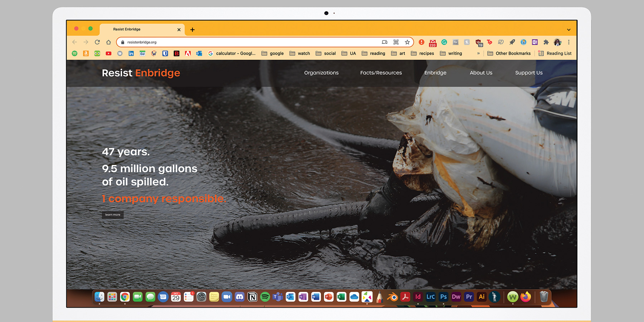Click the Grammarly extension icon
The width and height of the screenshot is (644, 322).
tap(444, 42)
